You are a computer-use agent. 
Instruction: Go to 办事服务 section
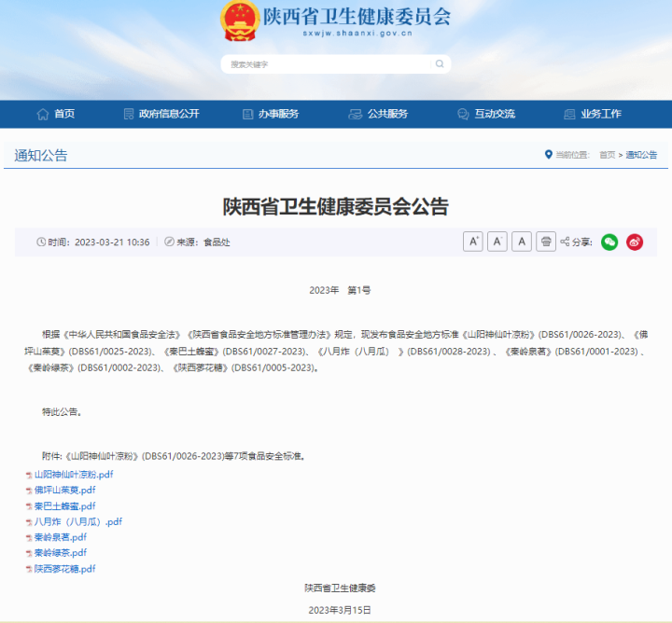click(271, 114)
